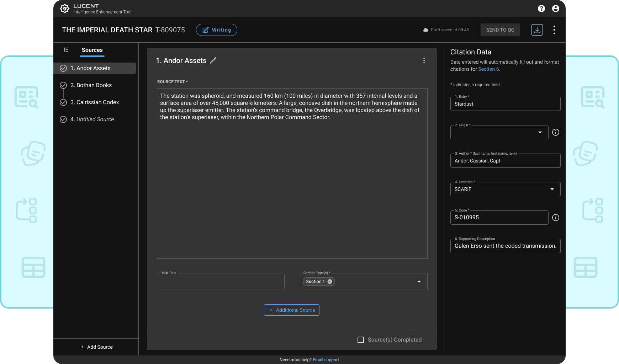Click check circle for Andor Assets
The width and height of the screenshot is (619, 364).
63,68
